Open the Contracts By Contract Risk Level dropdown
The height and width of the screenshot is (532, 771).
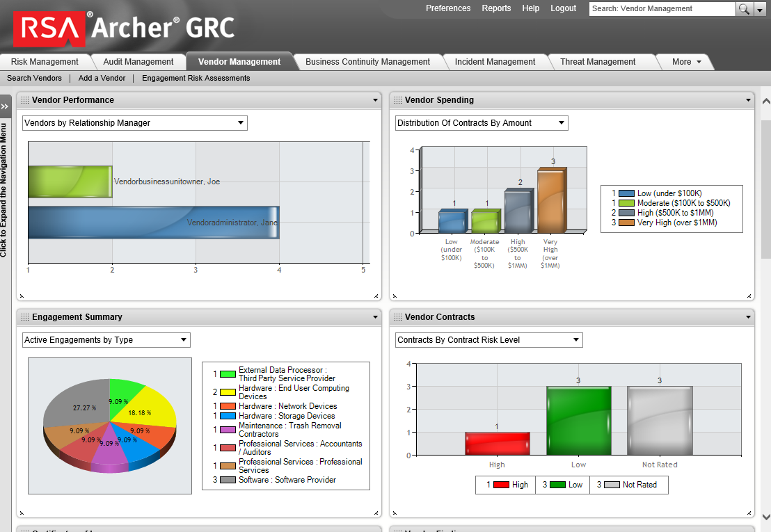(488, 340)
